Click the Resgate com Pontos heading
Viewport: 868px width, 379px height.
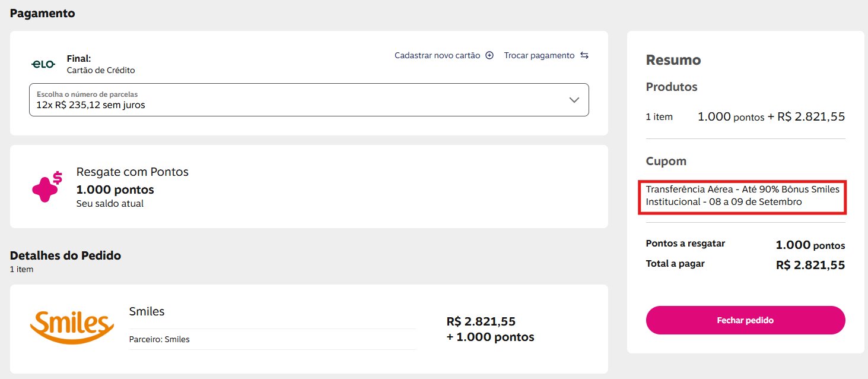[132, 172]
